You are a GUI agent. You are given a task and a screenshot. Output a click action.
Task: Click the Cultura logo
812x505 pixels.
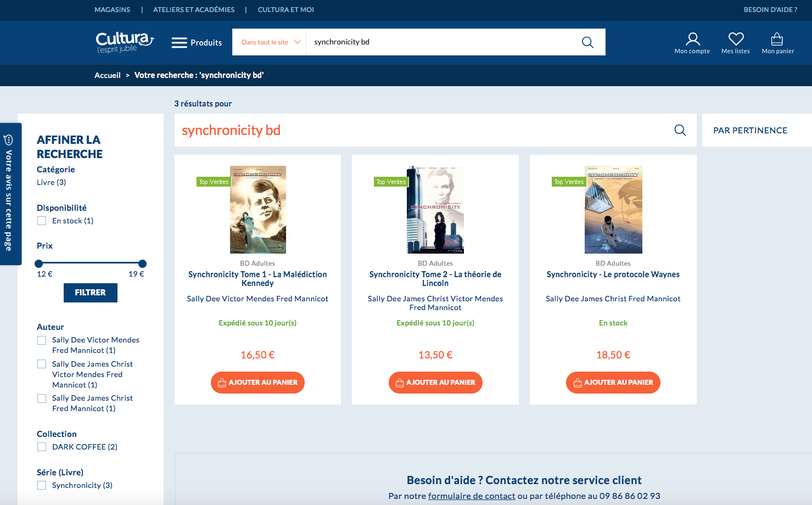pos(125,42)
